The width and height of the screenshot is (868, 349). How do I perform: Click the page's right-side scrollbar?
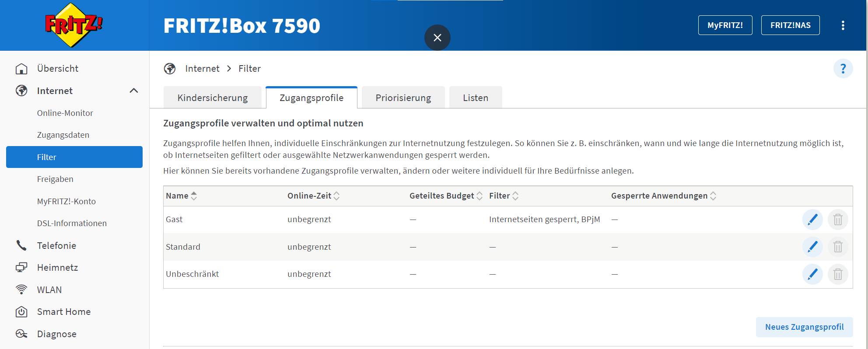tap(867, 174)
